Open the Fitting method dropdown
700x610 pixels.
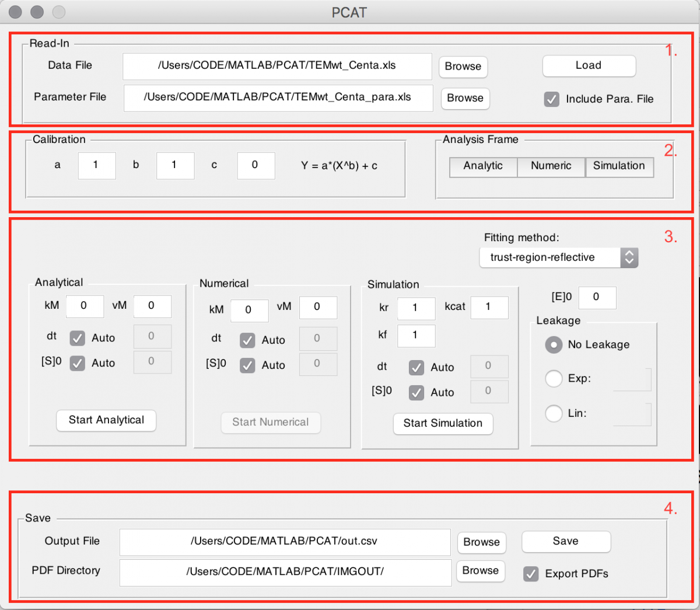tap(558, 257)
